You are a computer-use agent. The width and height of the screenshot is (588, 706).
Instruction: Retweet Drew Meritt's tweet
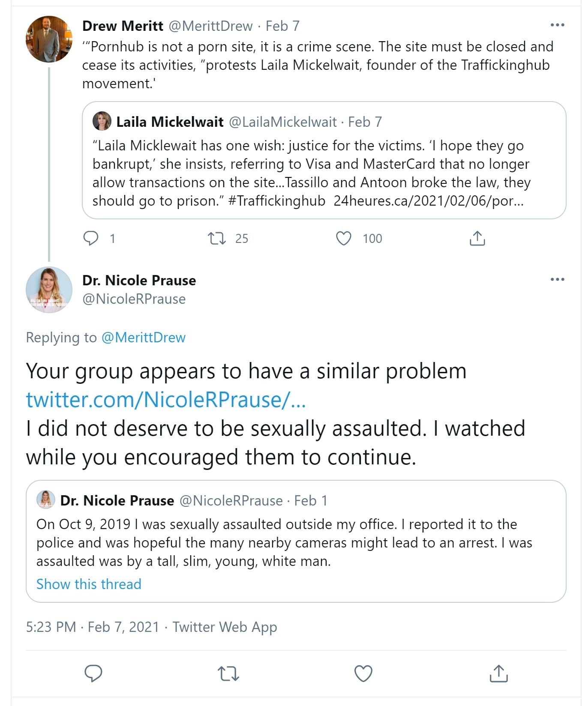point(217,238)
